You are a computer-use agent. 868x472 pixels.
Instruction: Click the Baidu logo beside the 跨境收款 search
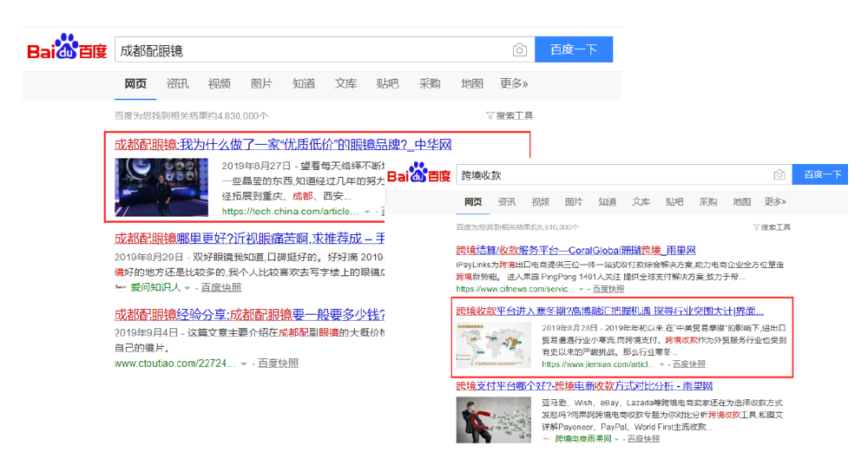418,173
